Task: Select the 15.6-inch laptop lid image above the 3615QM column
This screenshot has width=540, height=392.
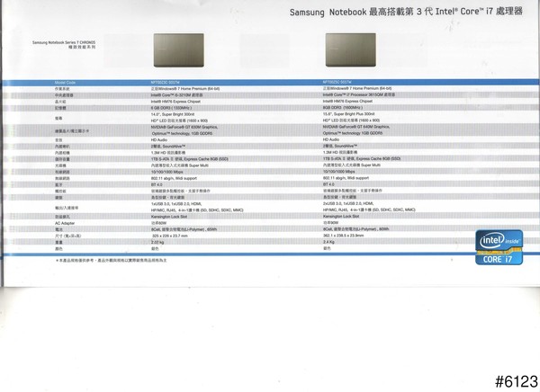Action: click(x=351, y=50)
